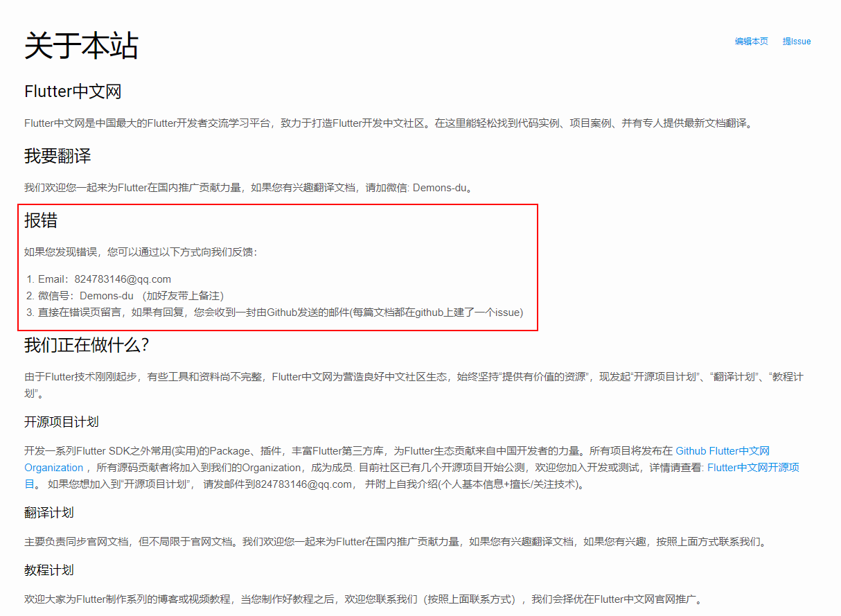Screen dimensions: 841x616
Task: Click the second list item mentioning 微信号
Action: click(125, 295)
